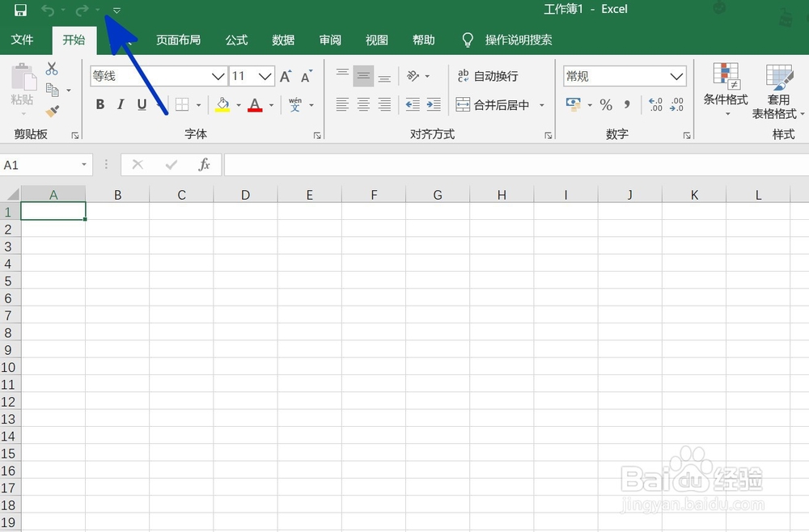Viewport: 809px width, 532px height.
Task: Redo the last action
Action: [x=82, y=10]
